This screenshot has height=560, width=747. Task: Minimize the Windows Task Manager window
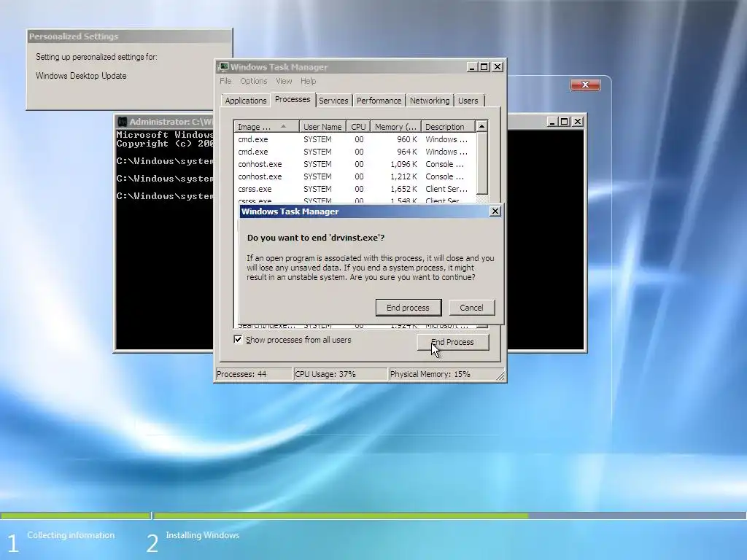[x=472, y=67]
